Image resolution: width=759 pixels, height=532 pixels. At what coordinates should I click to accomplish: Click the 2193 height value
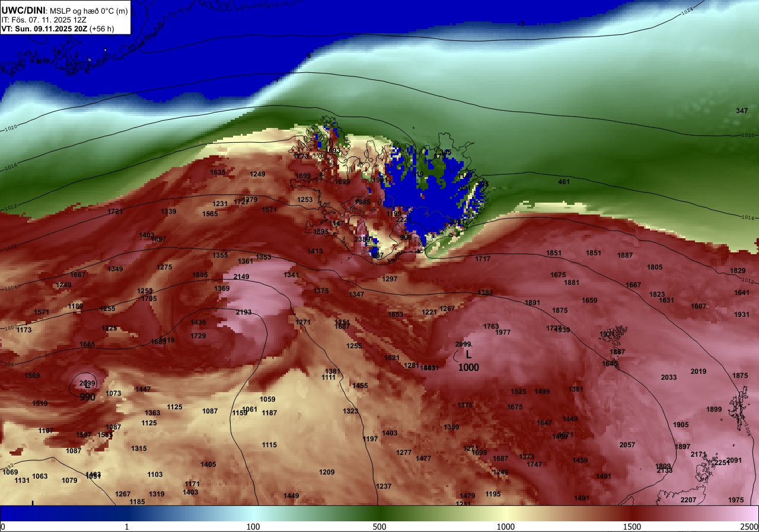tap(244, 312)
